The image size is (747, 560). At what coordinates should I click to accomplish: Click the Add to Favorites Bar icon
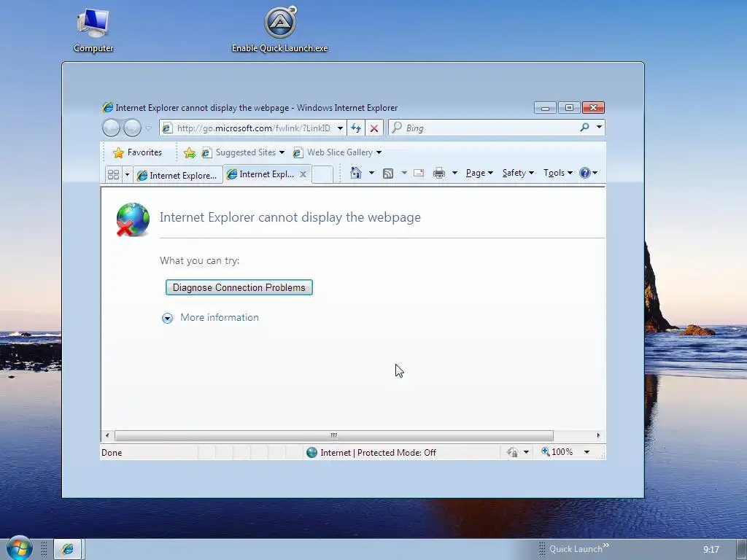(x=190, y=152)
